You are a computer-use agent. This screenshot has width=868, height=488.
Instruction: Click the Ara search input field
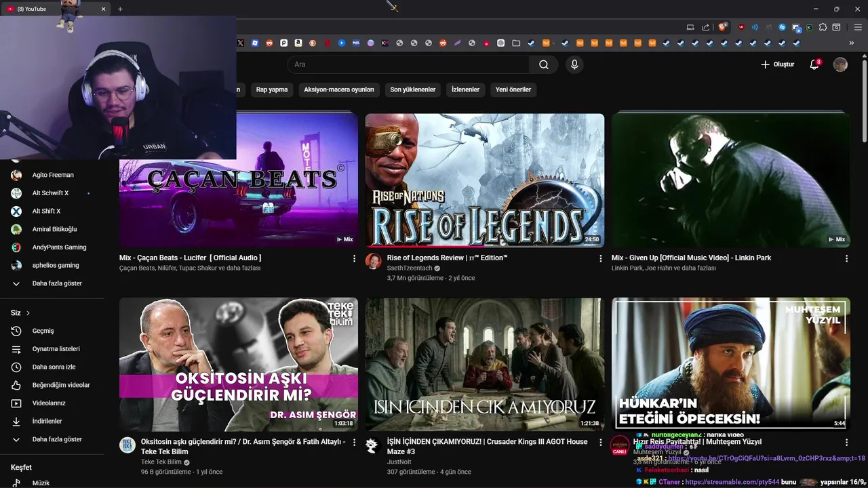408,64
